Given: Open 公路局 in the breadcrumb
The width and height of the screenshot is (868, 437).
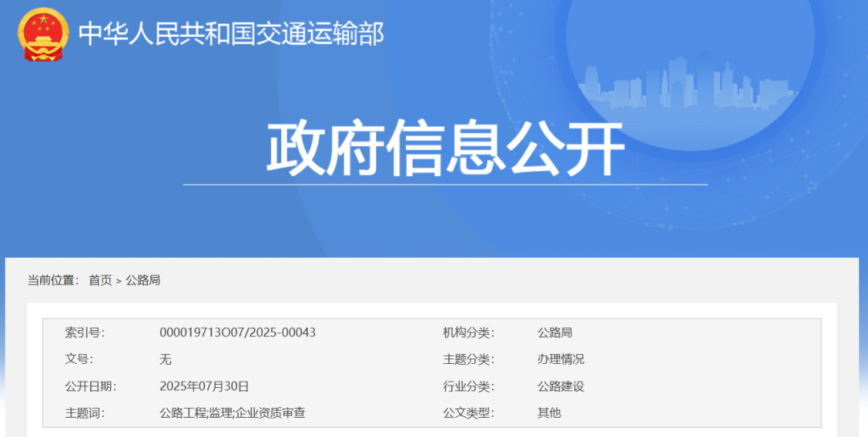Looking at the screenshot, I should [x=143, y=280].
